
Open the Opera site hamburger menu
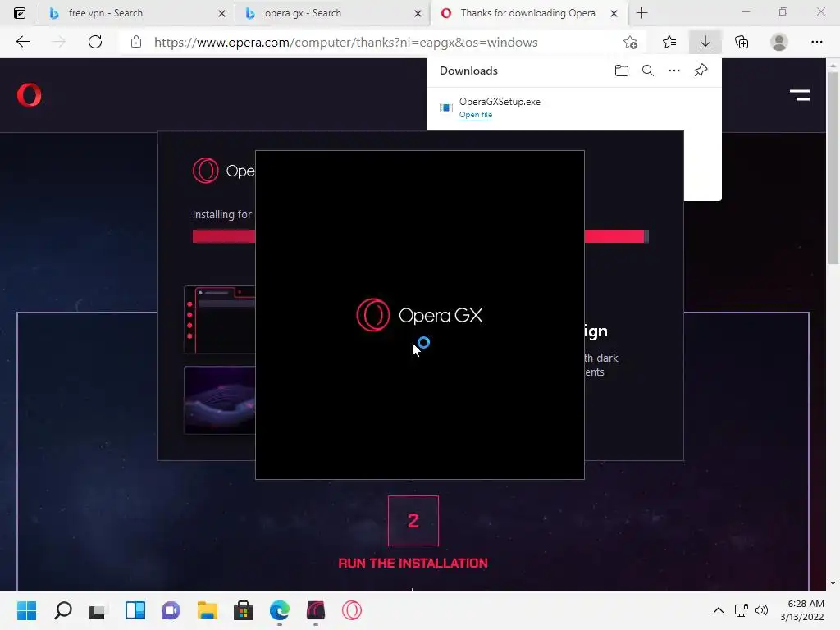coord(799,95)
